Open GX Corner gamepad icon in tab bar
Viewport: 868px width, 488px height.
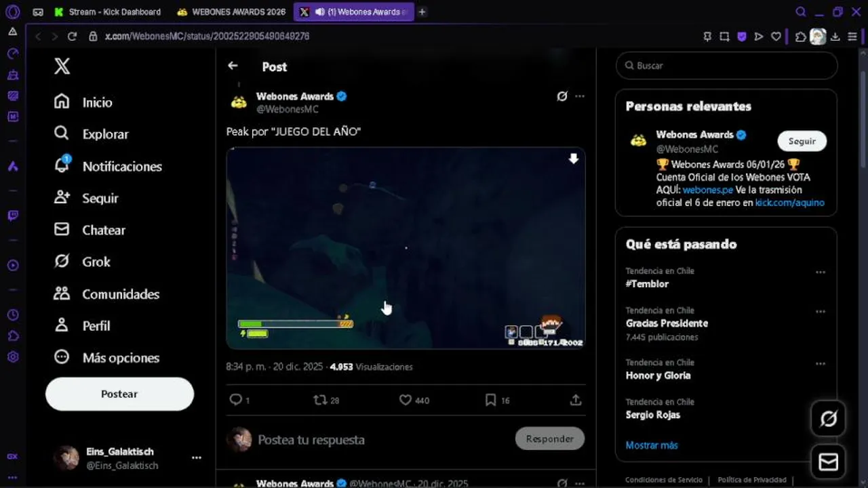coord(38,12)
